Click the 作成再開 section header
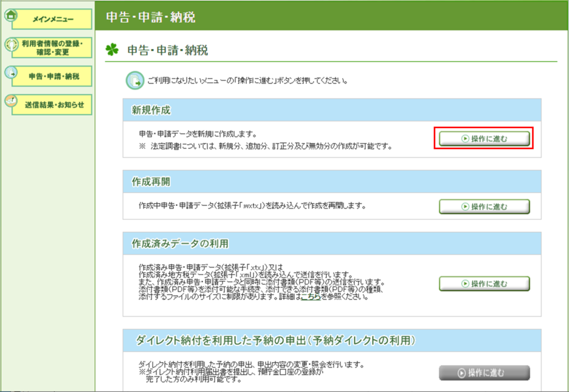The height and width of the screenshot is (392, 569). pos(151,182)
